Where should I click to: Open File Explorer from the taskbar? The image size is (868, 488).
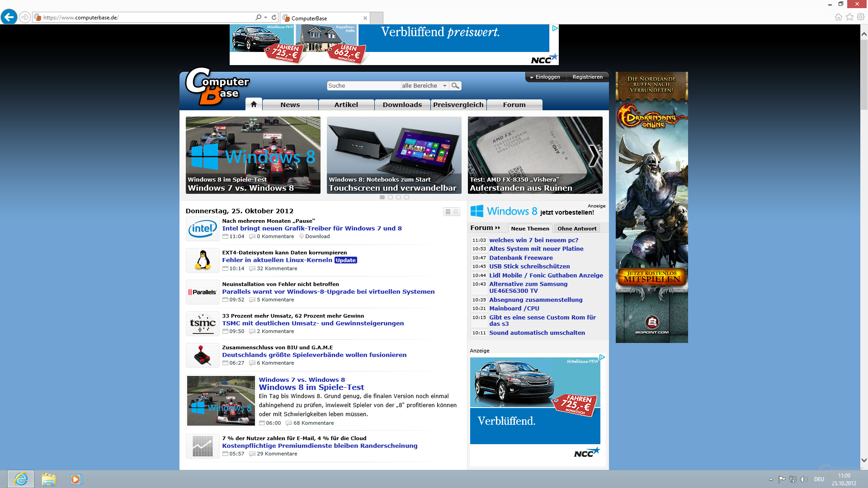click(x=48, y=479)
